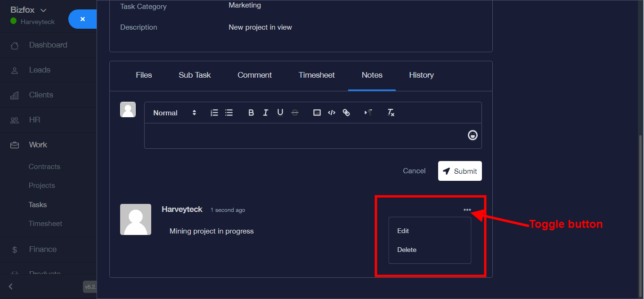The width and height of the screenshot is (644, 299).
Task: Insert a bulleted list in the note
Action: tap(229, 113)
